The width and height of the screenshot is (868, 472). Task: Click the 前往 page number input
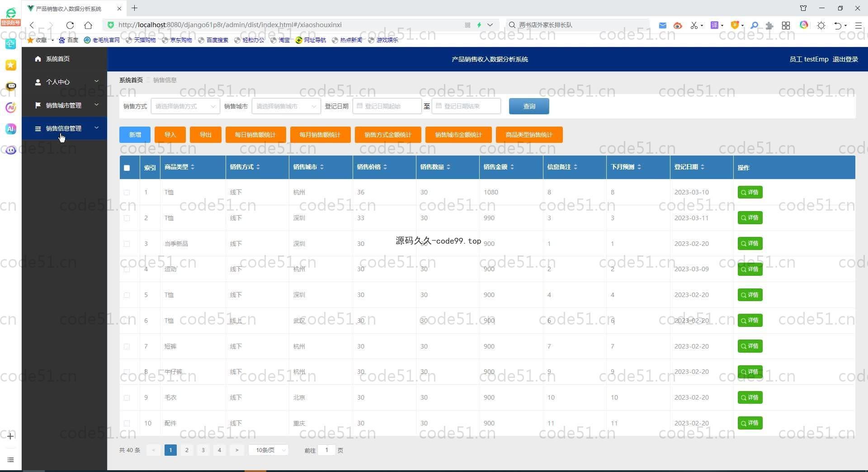point(326,450)
